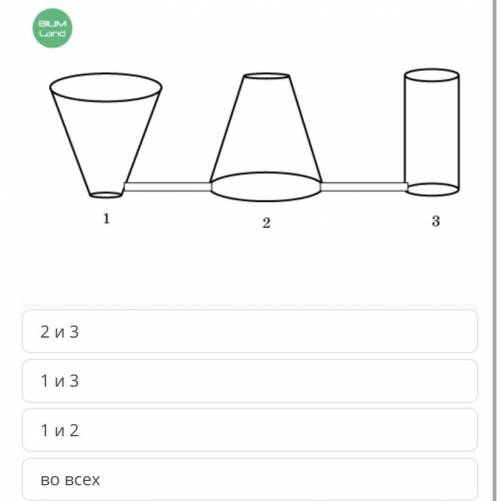Click the top ellipse of cylinder 3
The image size is (500, 501).
432,75
